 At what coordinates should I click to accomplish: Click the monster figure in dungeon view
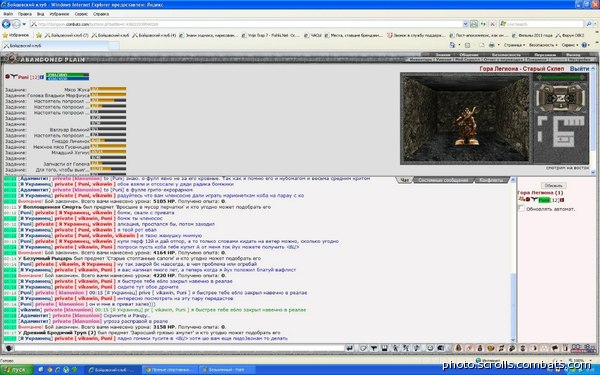click(466, 126)
